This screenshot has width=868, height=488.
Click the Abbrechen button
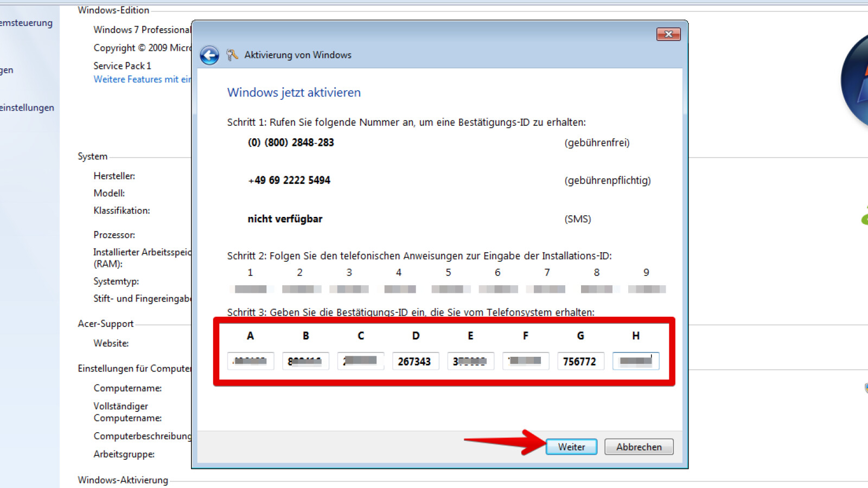(x=639, y=447)
